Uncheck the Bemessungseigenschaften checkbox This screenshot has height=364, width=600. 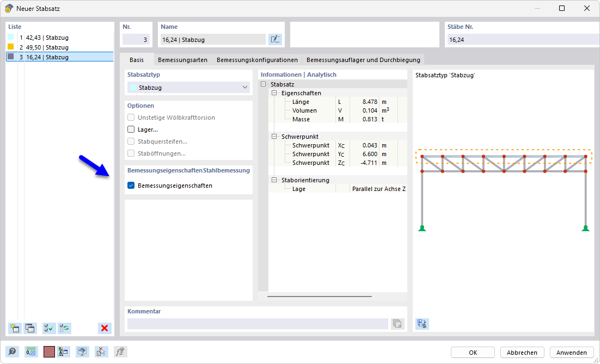(131, 186)
